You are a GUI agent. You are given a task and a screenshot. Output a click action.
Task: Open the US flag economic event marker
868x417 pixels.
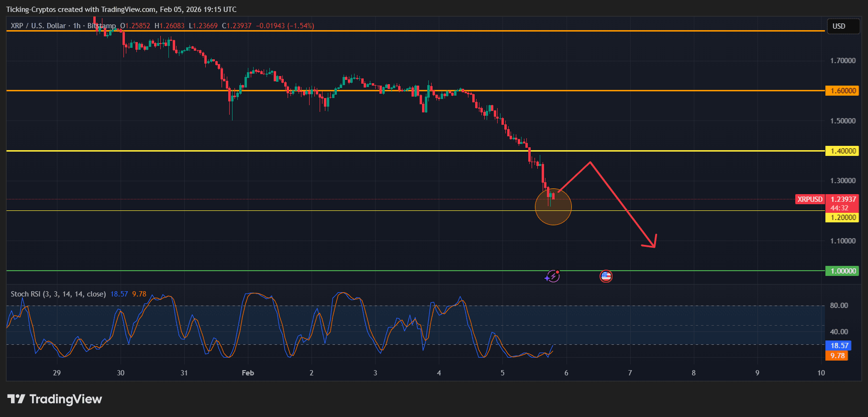pyautogui.click(x=606, y=276)
